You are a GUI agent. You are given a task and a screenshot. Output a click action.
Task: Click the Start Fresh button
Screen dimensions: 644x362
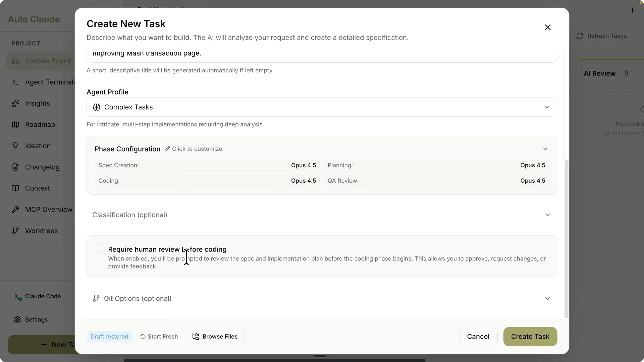coord(159,337)
